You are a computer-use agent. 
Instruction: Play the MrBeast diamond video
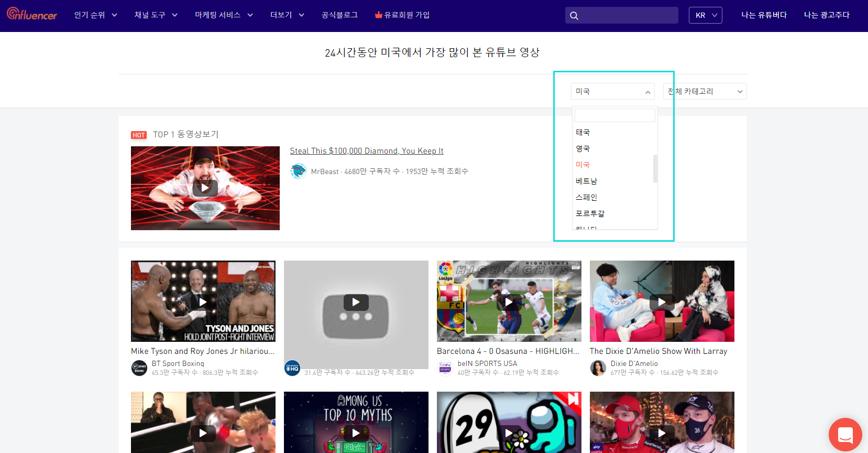(x=205, y=188)
